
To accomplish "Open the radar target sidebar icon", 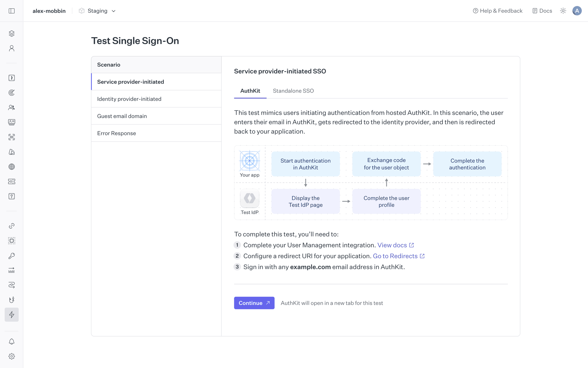I will (x=12, y=93).
